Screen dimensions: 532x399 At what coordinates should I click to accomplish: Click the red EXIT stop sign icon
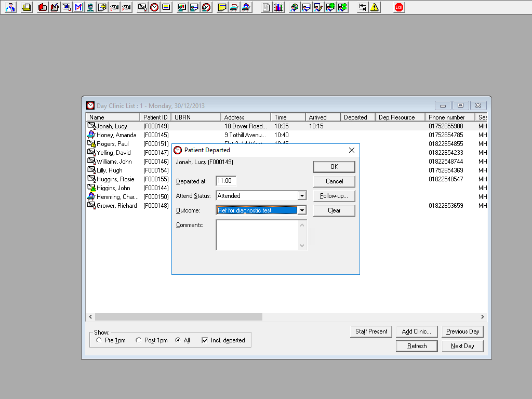click(x=399, y=7)
